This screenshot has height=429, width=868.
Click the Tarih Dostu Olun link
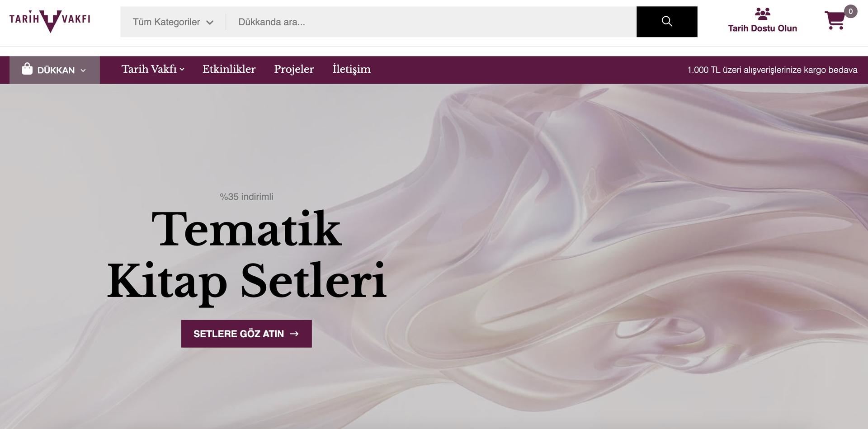pyautogui.click(x=763, y=28)
